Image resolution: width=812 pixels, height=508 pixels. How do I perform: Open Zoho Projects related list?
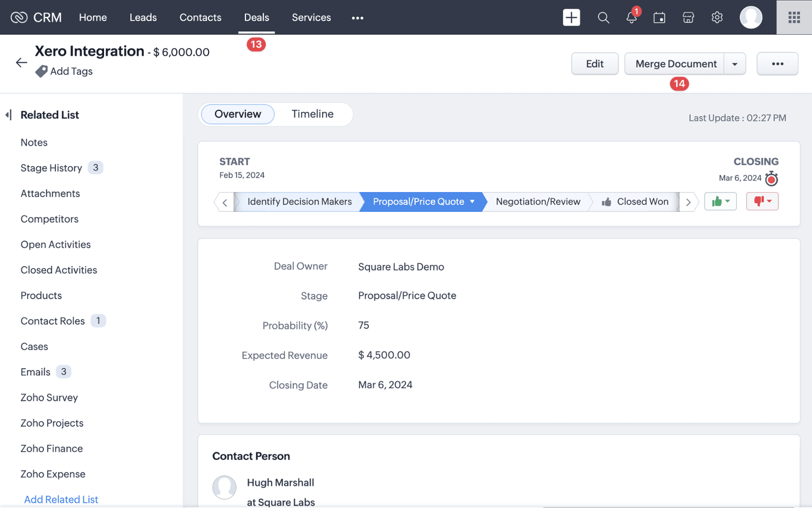52,423
